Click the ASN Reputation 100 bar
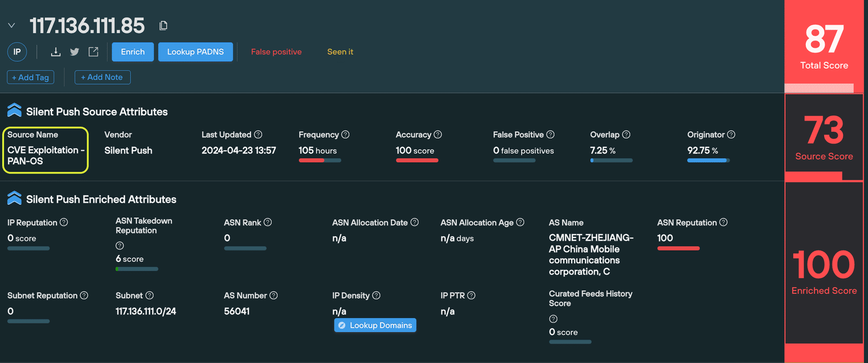The image size is (868, 363). [679, 248]
